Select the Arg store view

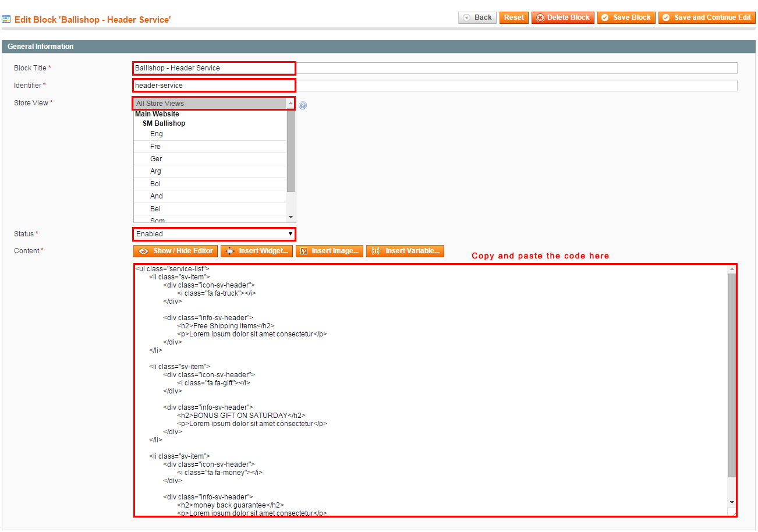coord(210,171)
